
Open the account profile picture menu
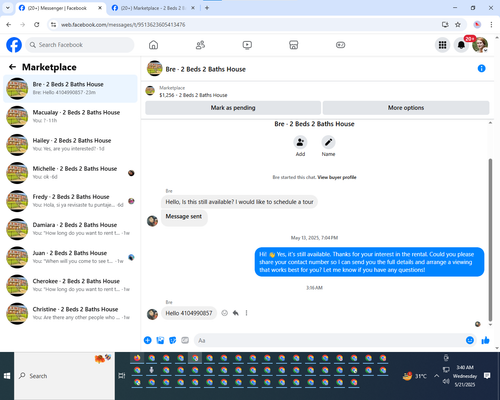tap(480, 45)
